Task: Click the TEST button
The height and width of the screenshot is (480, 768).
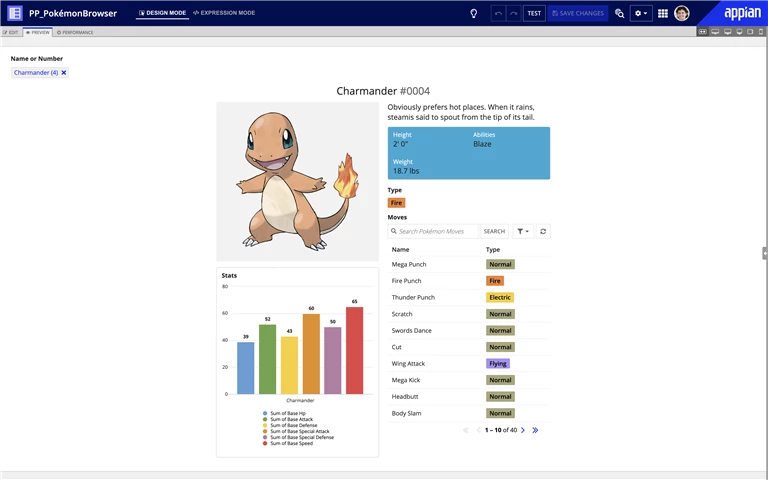Action: click(534, 14)
